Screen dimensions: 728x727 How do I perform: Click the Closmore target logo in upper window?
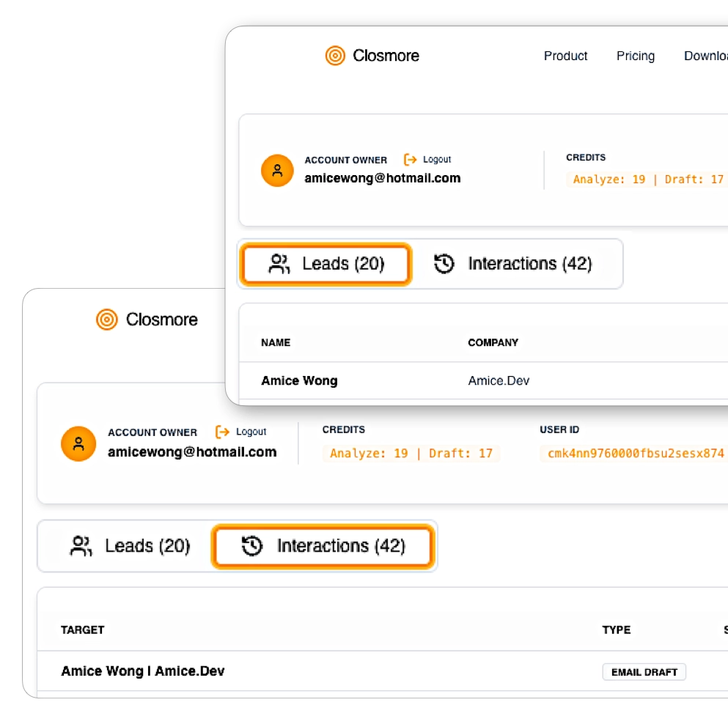335,56
